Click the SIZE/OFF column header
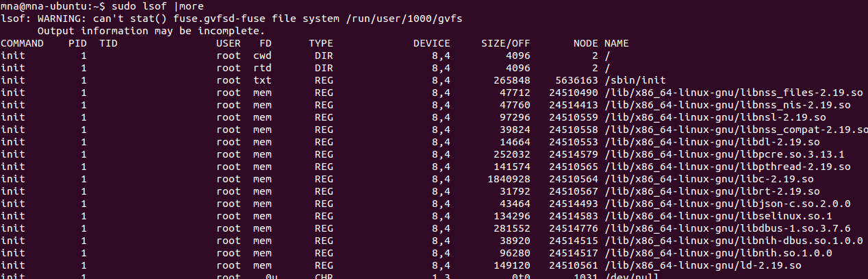The width and height of the screenshot is (868, 279). tap(506, 43)
